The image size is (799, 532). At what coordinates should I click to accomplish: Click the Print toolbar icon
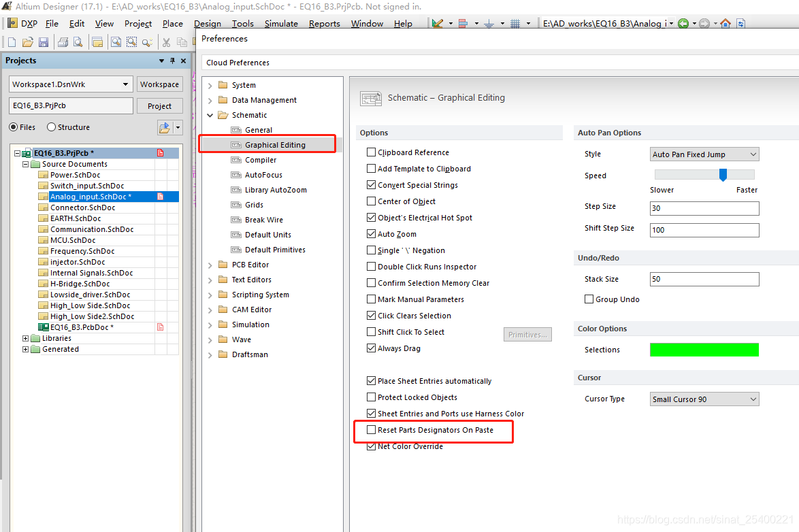click(63, 42)
